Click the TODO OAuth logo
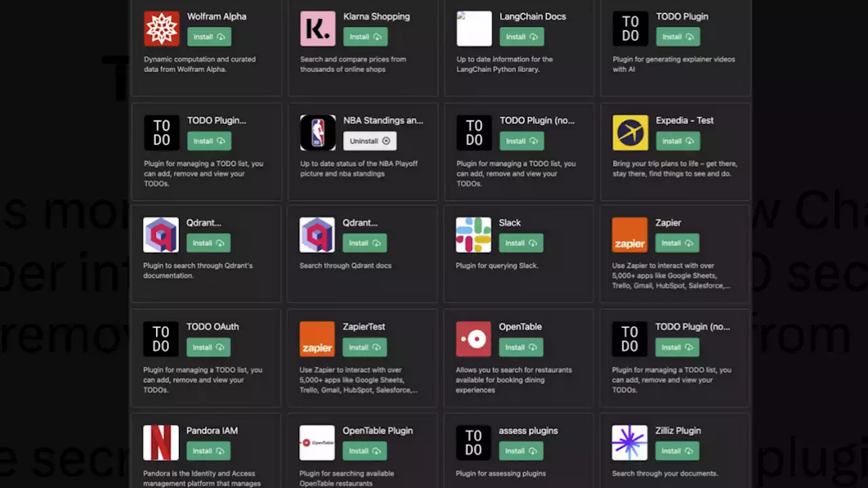 point(161,339)
